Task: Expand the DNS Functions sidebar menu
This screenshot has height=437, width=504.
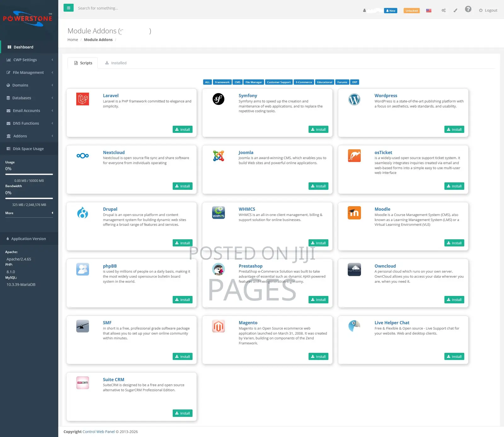Action: (29, 123)
